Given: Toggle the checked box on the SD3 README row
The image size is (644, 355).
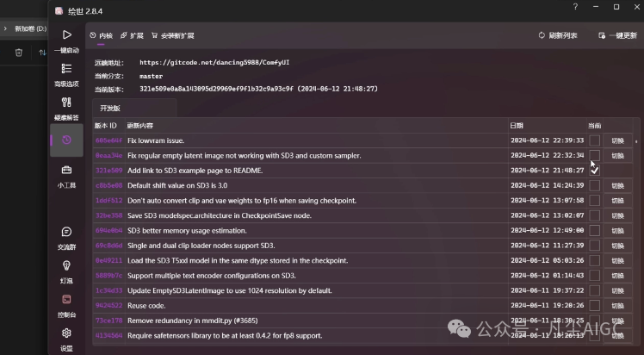Looking at the screenshot, I should pos(594,171).
